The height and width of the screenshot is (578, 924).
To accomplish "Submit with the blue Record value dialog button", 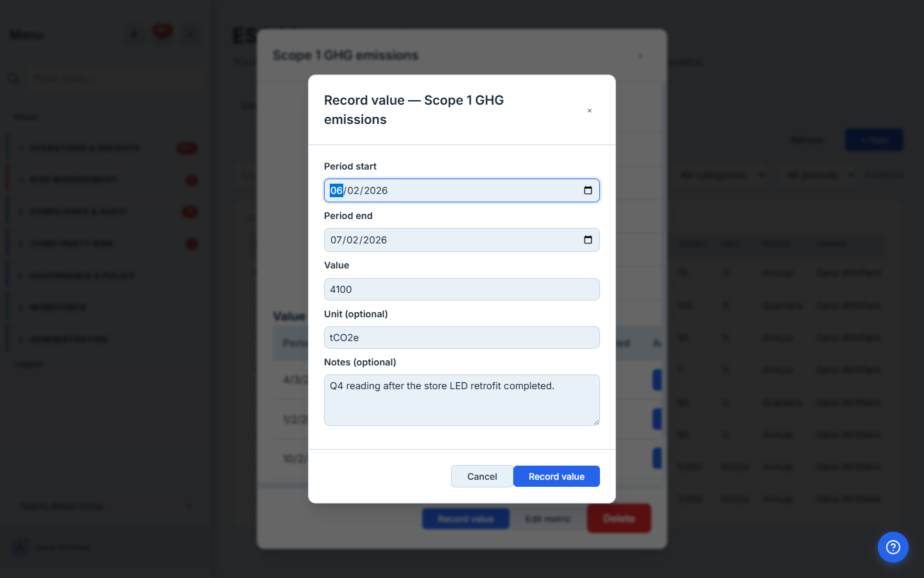I will [x=556, y=477].
